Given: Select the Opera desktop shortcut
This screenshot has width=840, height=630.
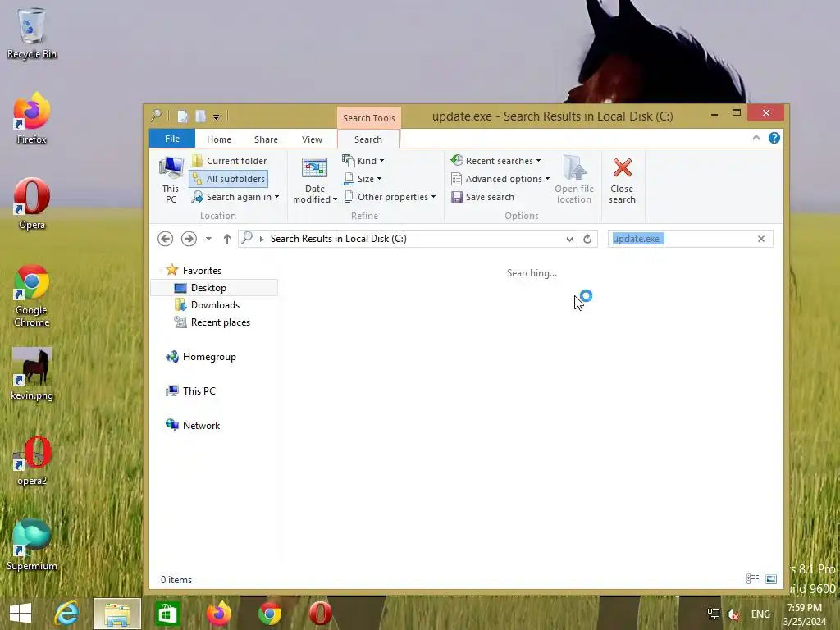Looking at the screenshot, I should [x=32, y=204].
